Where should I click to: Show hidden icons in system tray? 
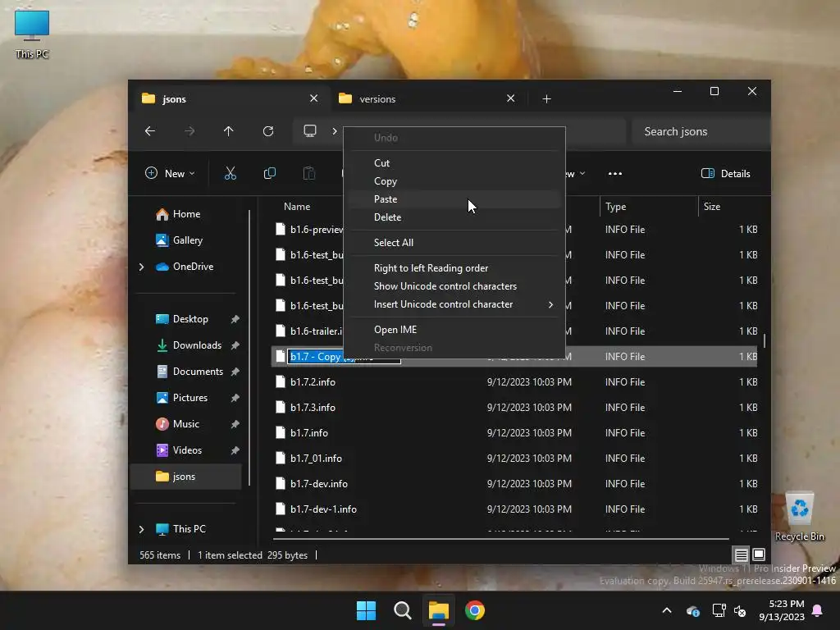click(667, 610)
